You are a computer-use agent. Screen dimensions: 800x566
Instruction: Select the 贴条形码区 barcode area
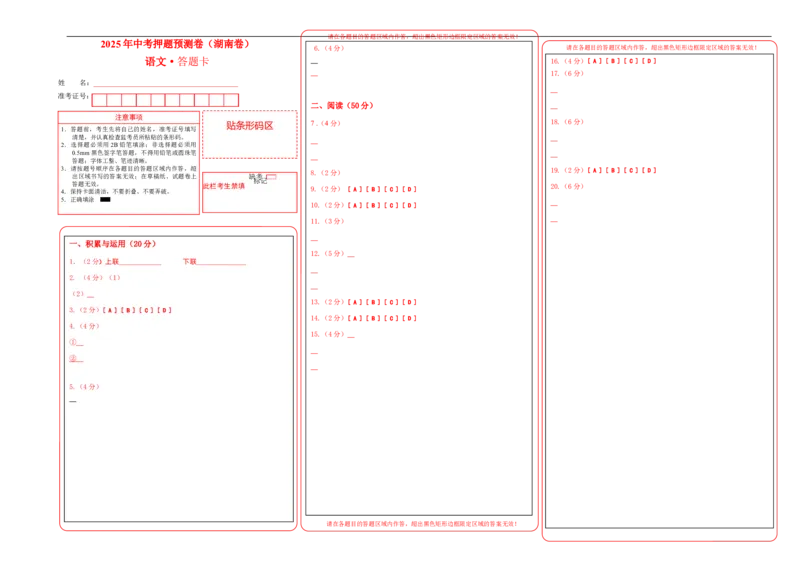[249, 134]
